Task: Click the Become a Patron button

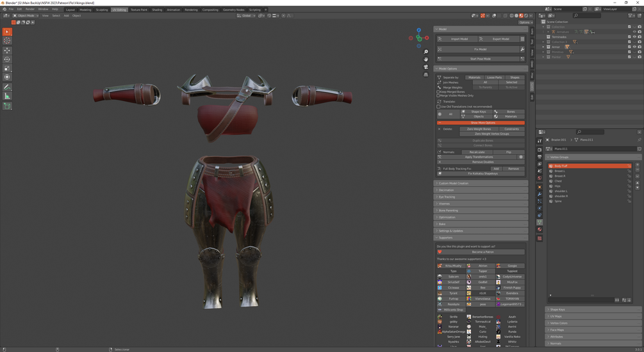Action: point(483,252)
